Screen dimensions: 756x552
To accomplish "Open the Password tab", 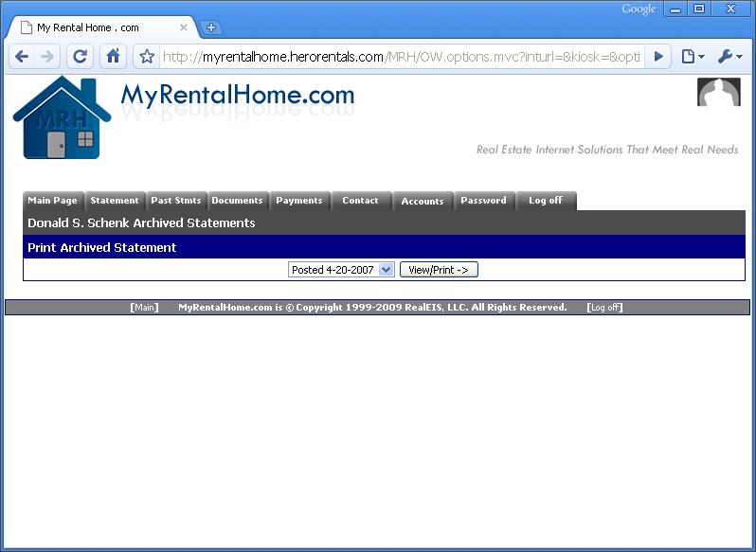I will coord(483,201).
